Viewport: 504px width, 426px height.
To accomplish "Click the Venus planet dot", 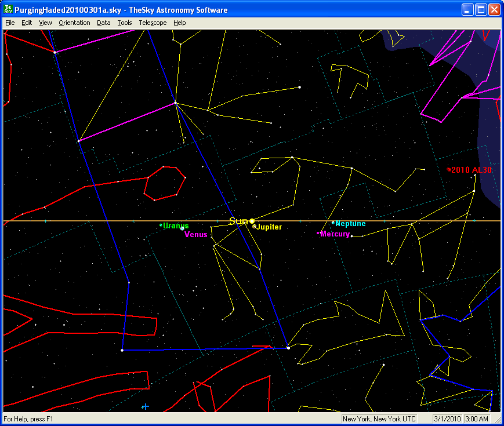I will tap(183, 229).
